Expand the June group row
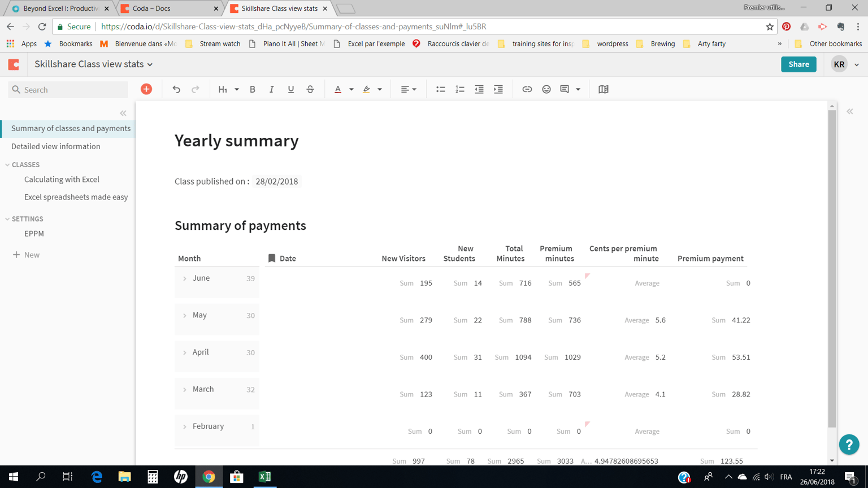This screenshot has height=488, width=868. pyautogui.click(x=185, y=278)
